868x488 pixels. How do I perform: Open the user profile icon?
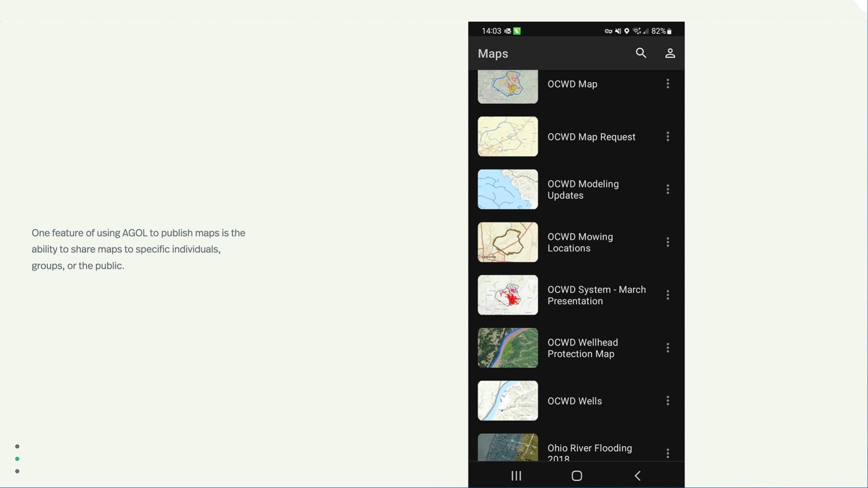coord(670,53)
